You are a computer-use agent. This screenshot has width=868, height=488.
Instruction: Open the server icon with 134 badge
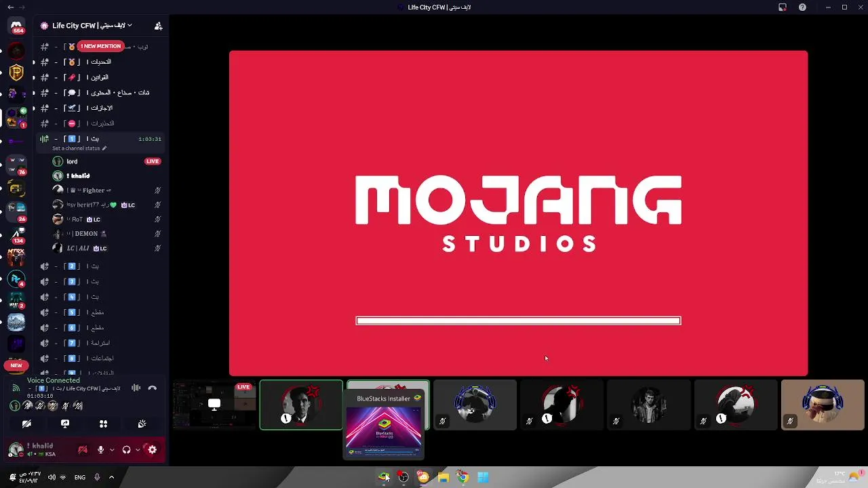(x=16, y=235)
